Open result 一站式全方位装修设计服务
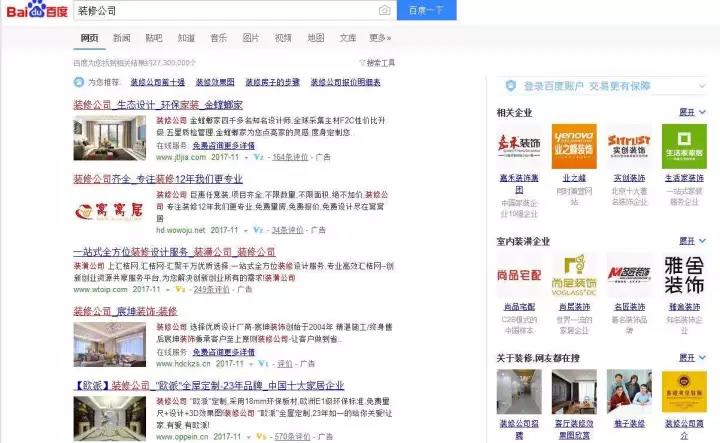The width and height of the screenshot is (720, 443). [x=174, y=252]
